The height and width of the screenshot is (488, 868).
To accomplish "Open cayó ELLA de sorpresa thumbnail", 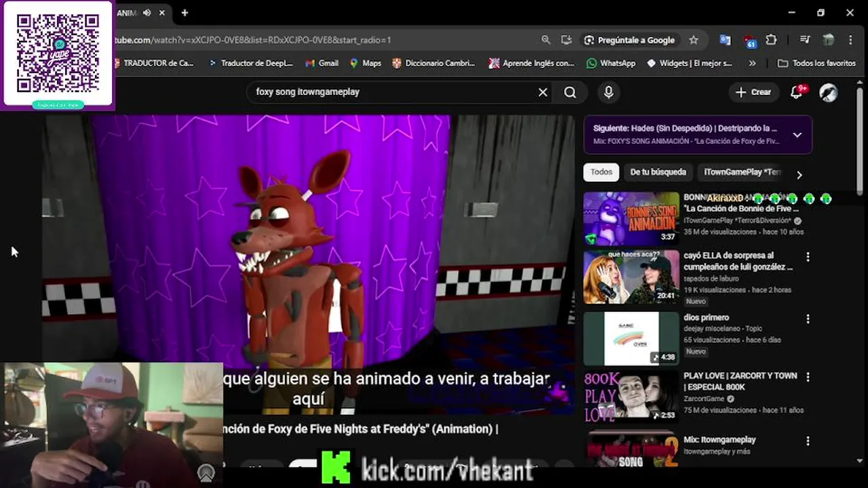I will click(631, 277).
